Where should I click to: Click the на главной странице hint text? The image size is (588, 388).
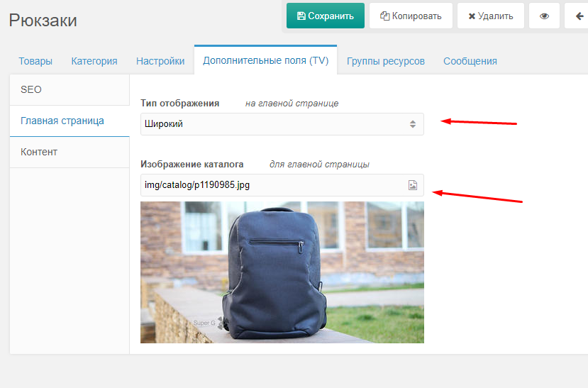point(292,104)
